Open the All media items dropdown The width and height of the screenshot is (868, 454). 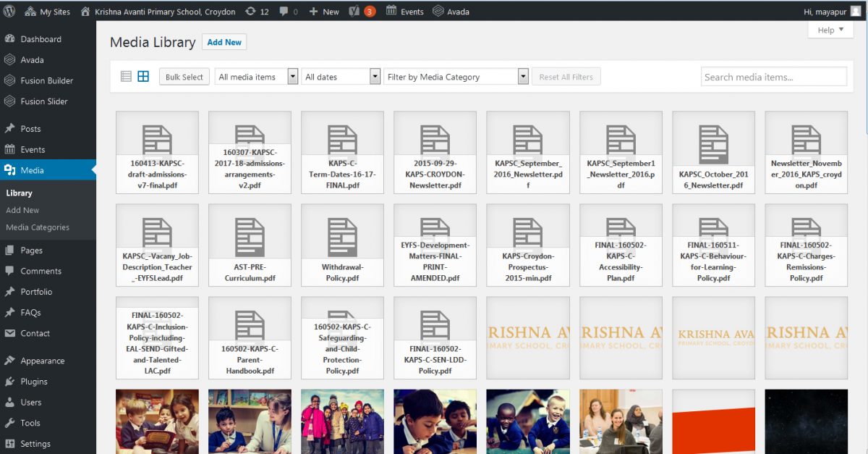[x=256, y=75]
